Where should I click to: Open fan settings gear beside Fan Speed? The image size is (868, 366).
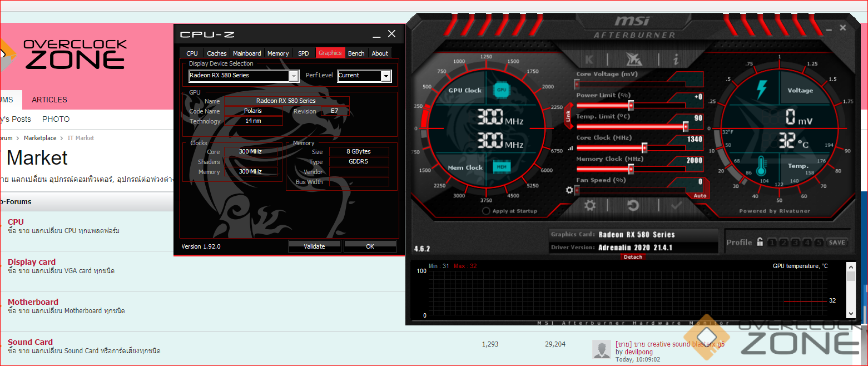[x=569, y=190]
